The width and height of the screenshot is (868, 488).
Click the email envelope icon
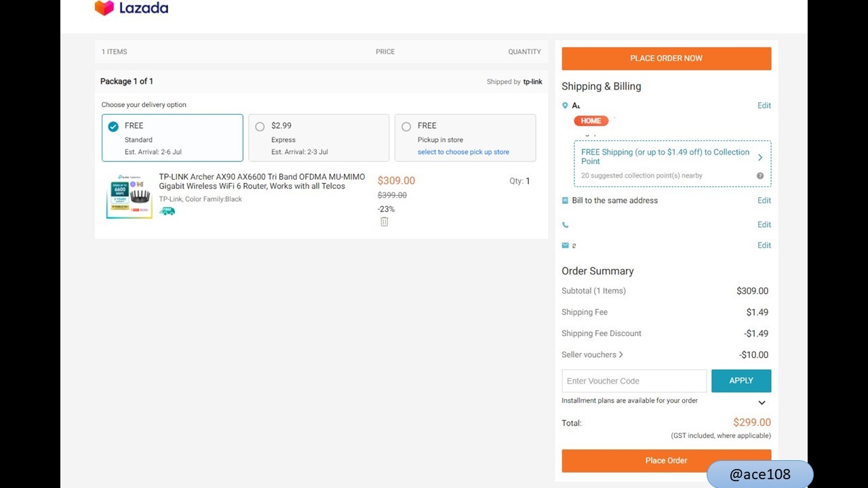click(x=565, y=245)
